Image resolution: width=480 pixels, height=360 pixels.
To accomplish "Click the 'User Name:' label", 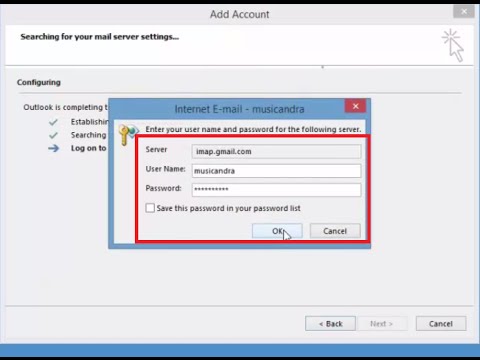I will click(166, 169).
